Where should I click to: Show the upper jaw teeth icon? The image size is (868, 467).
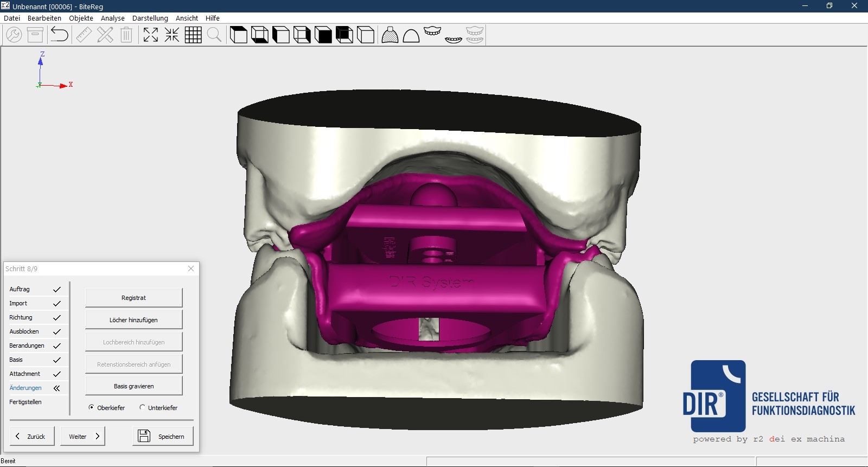(x=432, y=31)
